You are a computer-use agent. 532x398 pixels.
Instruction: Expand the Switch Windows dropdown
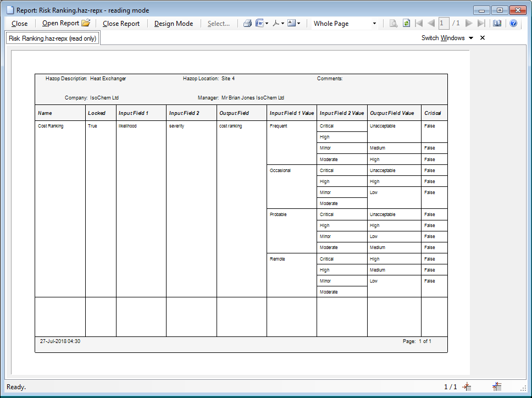pyautogui.click(x=471, y=38)
